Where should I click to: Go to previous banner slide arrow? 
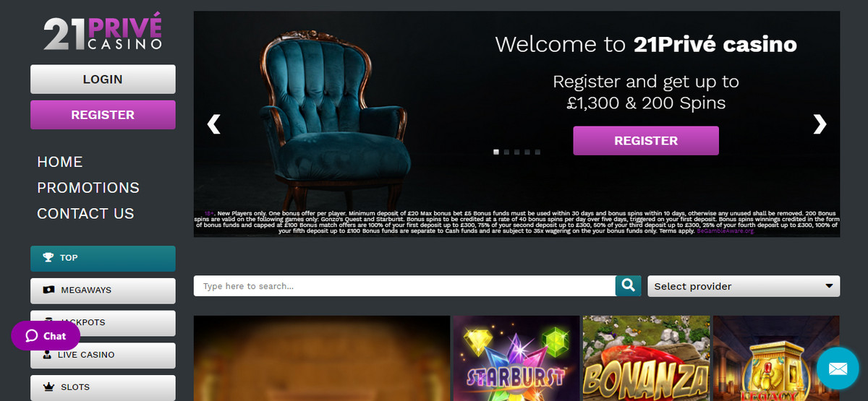(213, 124)
